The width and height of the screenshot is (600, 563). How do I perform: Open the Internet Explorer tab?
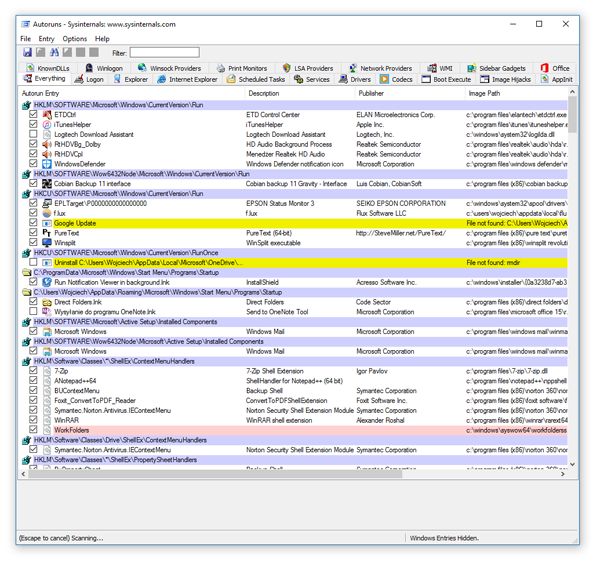pos(187,79)
